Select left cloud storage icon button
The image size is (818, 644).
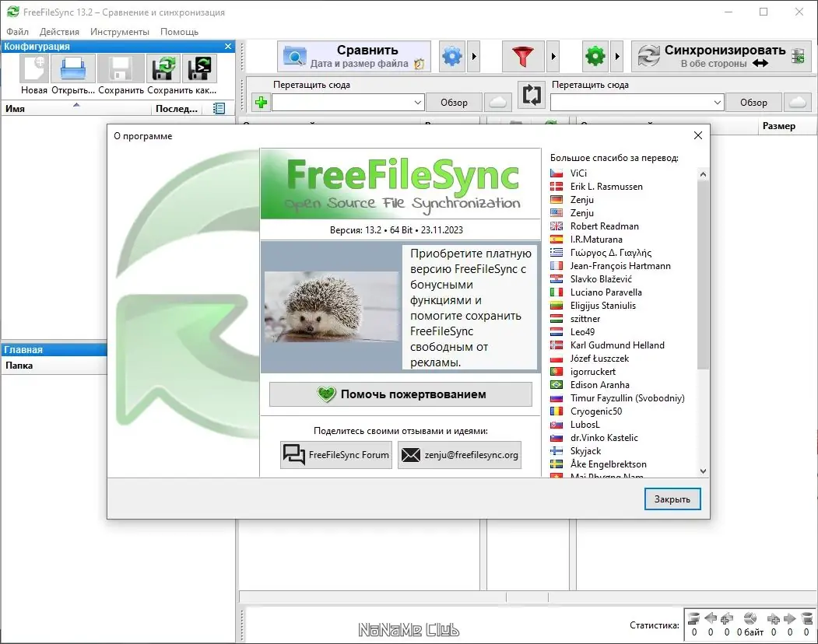tap(497, 102)
